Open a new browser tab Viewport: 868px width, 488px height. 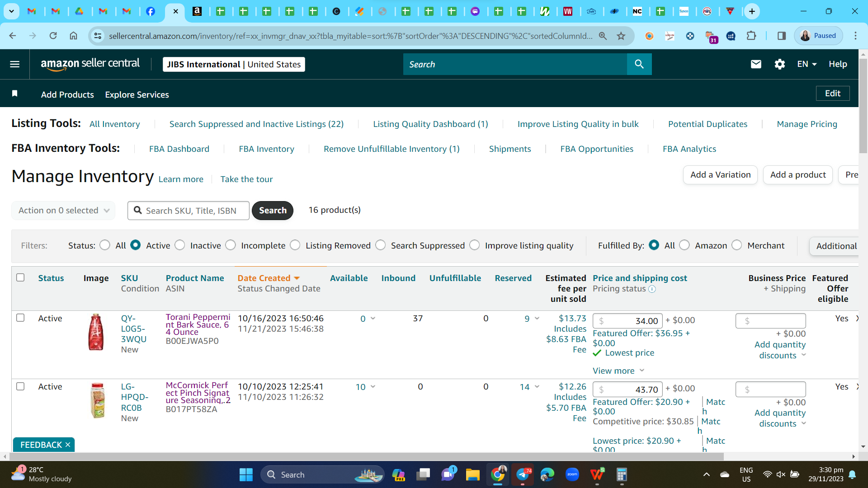click(752, 11)
